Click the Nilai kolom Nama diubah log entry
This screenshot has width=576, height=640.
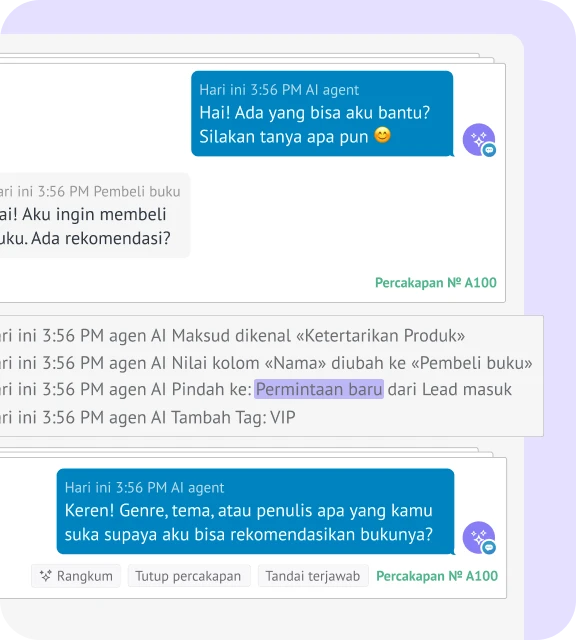point(266,363)
